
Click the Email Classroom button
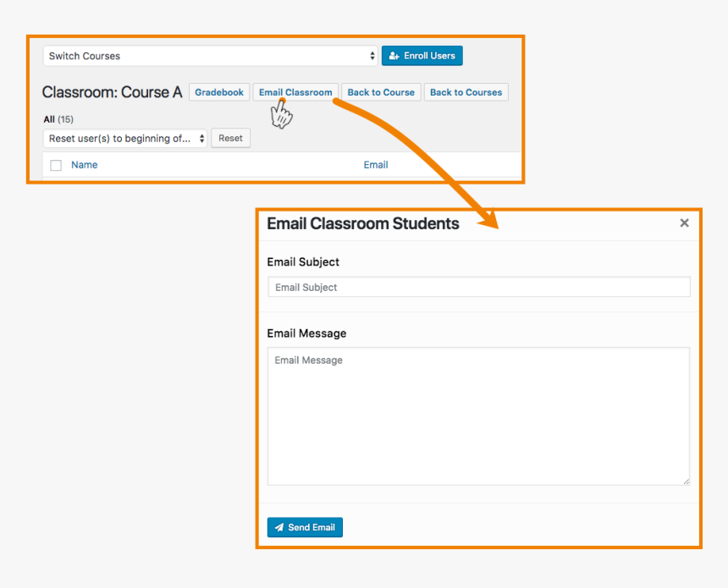(295, 92)
